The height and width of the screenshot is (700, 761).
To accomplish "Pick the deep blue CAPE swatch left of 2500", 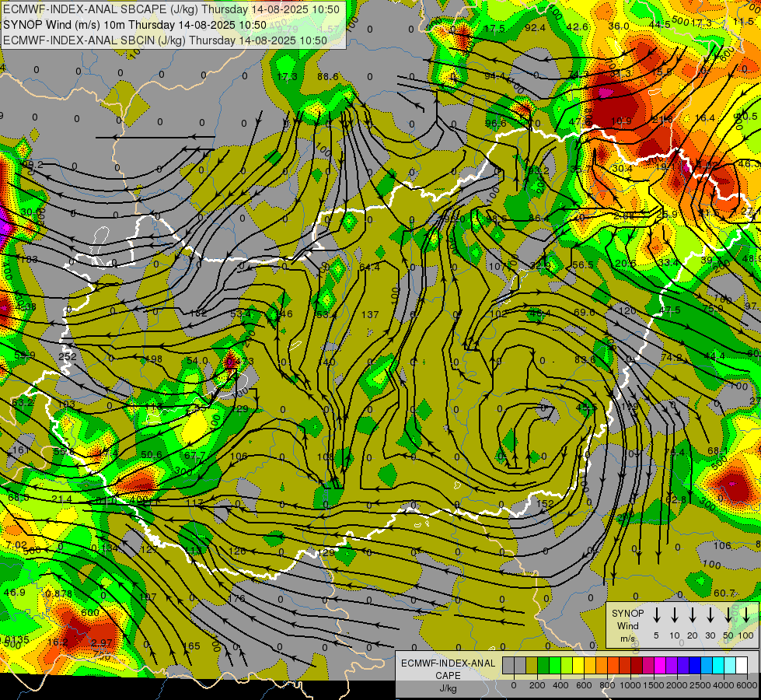I will coord(694,666).
